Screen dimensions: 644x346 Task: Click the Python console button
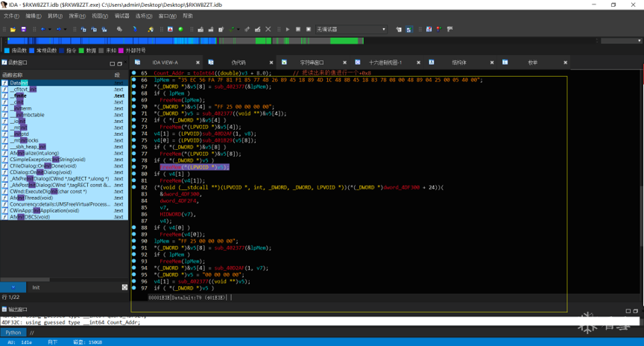13,333
